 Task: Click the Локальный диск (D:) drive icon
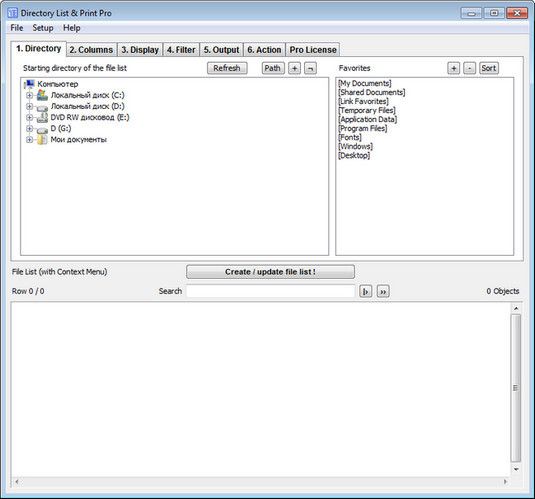point(42,107)
